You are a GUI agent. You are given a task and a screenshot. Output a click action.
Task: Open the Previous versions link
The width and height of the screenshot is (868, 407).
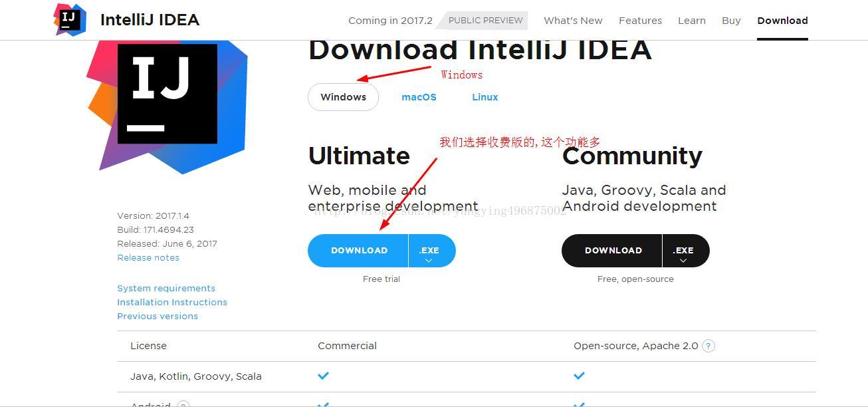158,317
